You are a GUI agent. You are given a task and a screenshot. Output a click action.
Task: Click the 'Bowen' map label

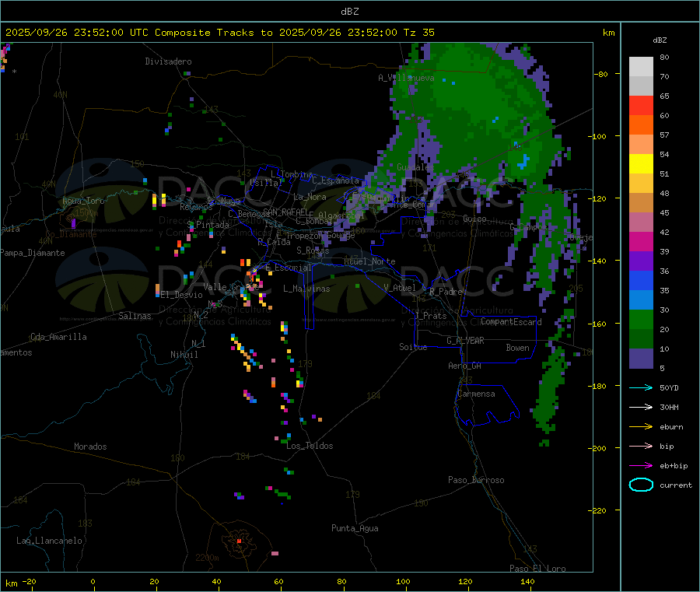point(518,348)
